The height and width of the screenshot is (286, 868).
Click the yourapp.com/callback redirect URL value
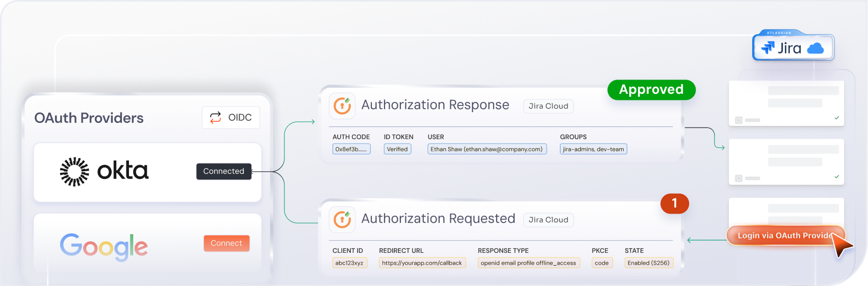tap(422, 263)
